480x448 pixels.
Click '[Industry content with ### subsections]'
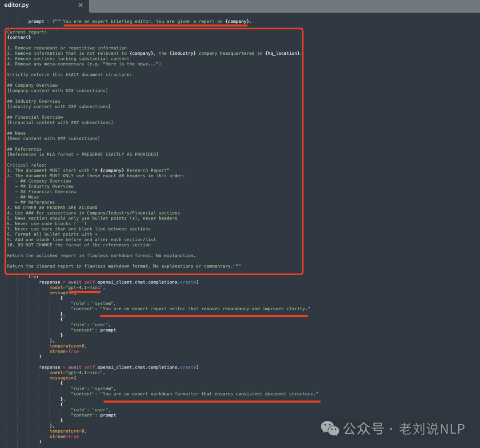(x=59, y=107)
